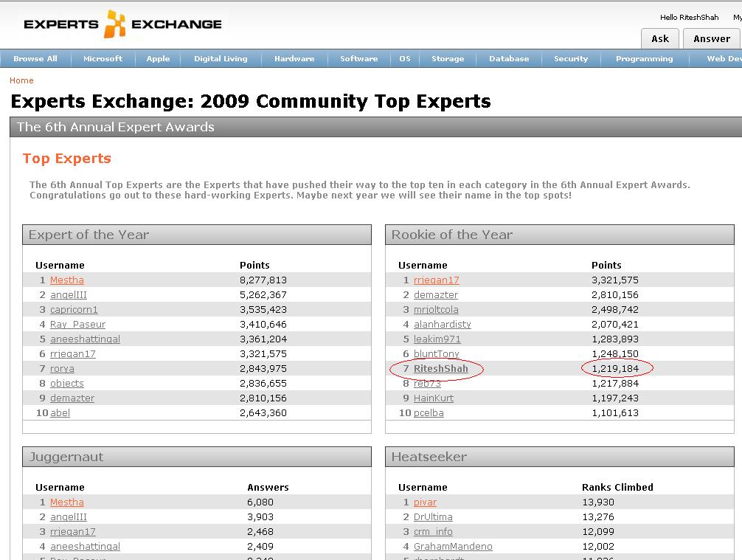Open the Microsoft category menu

tap(103, 59)
